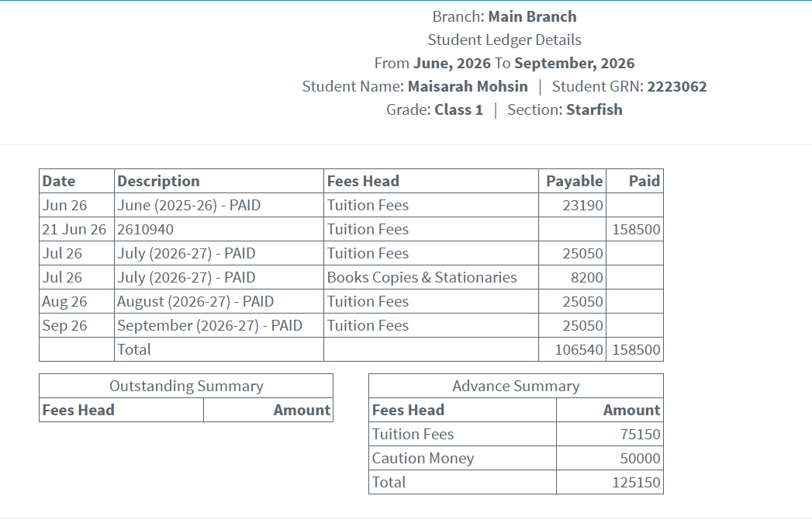Click receipt number 2610940
This screenshot has width=812, height=527.
click(x=146, y=229)
